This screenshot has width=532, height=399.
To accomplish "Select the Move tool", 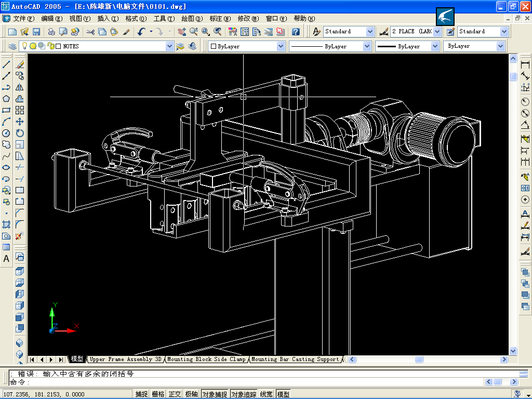I will pyautogui.click(x=20, y=122).
